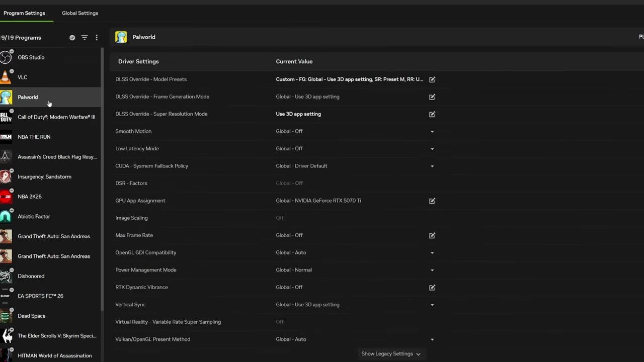Click the DSR - Factors label
Viewport: 644px width, 362px height.
(x=131, y=184)
